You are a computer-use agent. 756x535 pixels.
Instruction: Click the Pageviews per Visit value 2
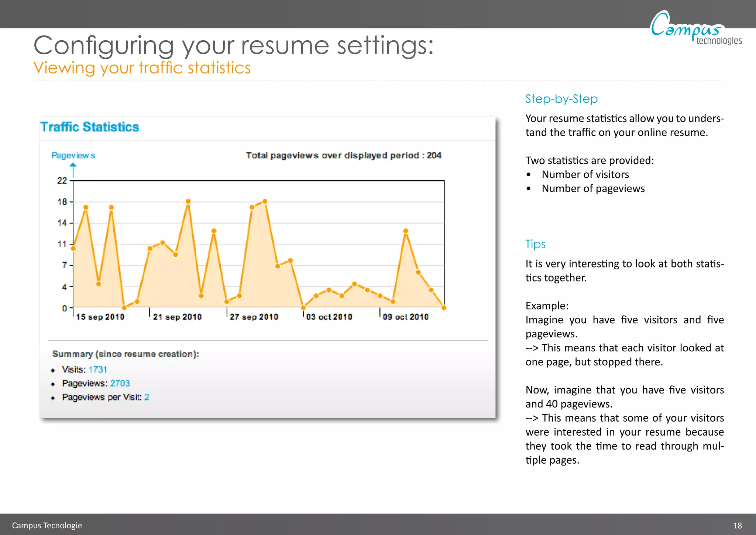point(147,397)
